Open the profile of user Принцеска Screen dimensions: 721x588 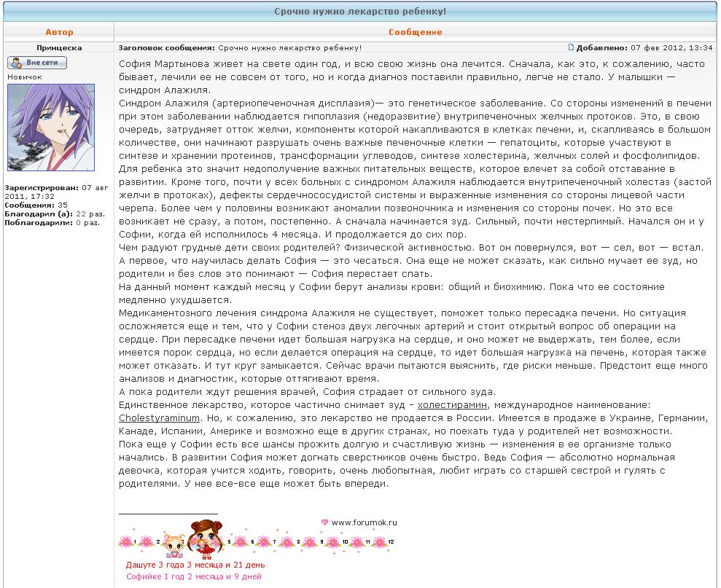[59, 47]
